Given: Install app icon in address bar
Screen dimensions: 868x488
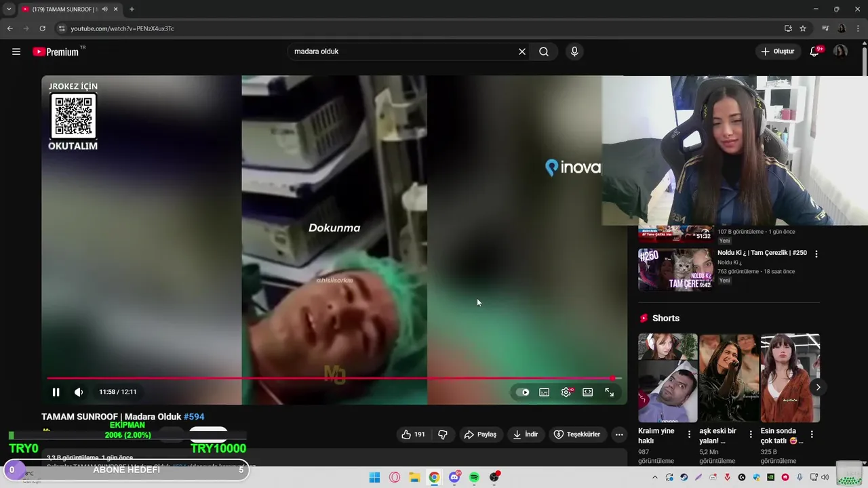Looking at the screenshot, I should [788, 28].
